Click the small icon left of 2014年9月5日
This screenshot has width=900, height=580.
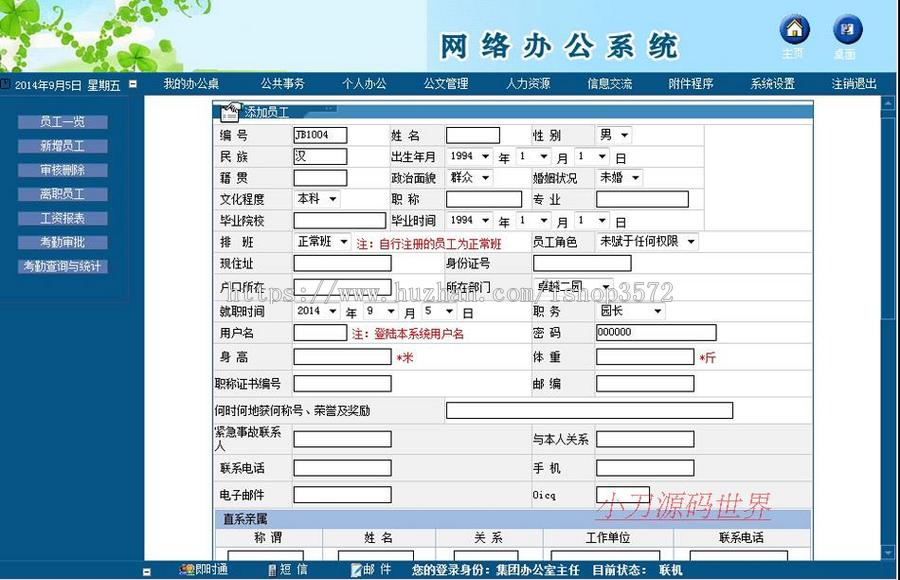pos(5,84)
